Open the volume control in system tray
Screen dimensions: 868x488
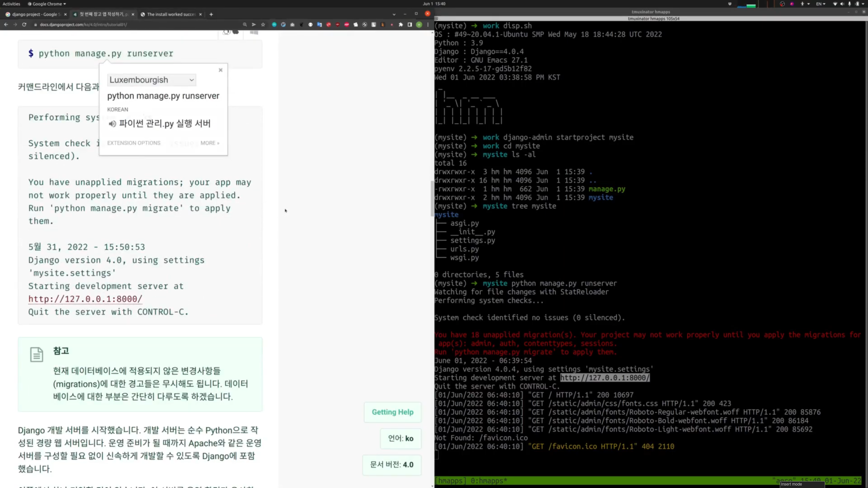click(842, 4)
